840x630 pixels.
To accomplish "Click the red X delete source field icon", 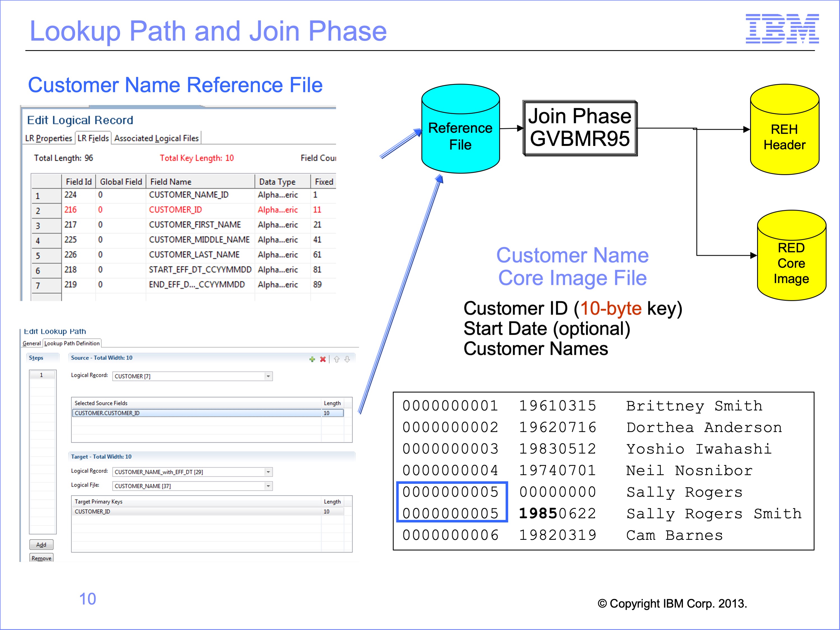I will coord(323,359).
